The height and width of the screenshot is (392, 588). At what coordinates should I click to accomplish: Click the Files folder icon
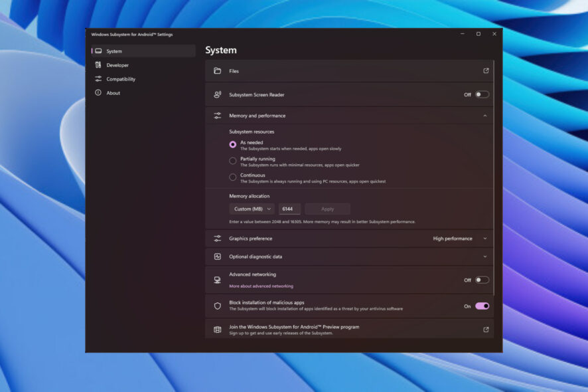pyautogui.click(x=218, y=71)
